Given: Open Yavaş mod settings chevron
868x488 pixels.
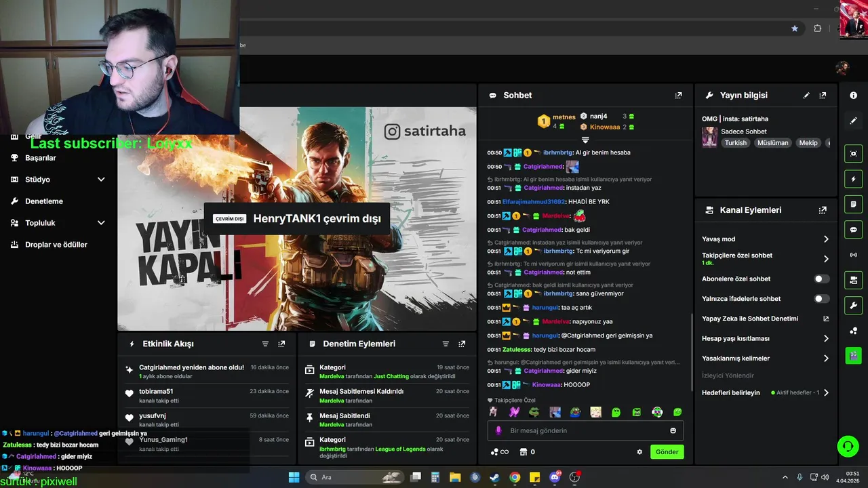Looking at the screenshot, I should (826, 239).
